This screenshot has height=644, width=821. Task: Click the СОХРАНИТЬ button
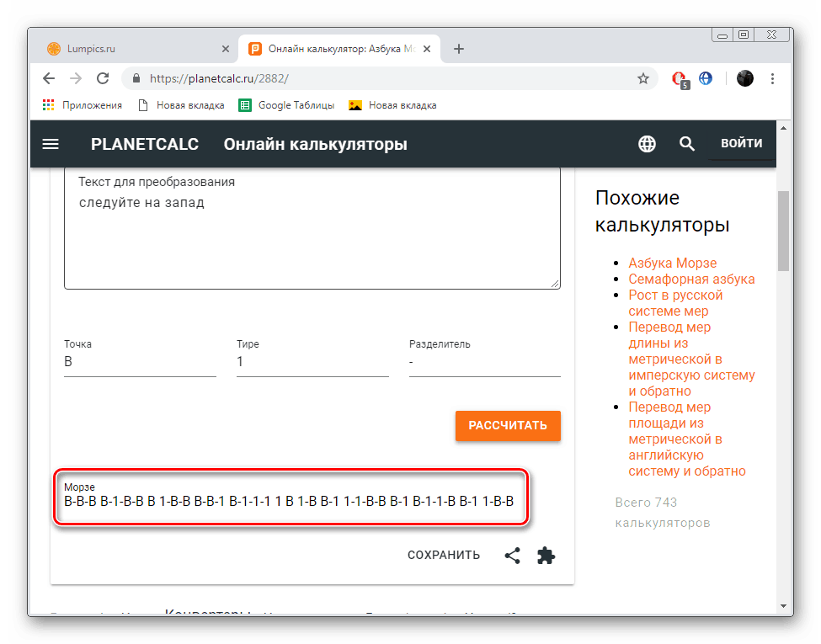click(x=444, y=555)
